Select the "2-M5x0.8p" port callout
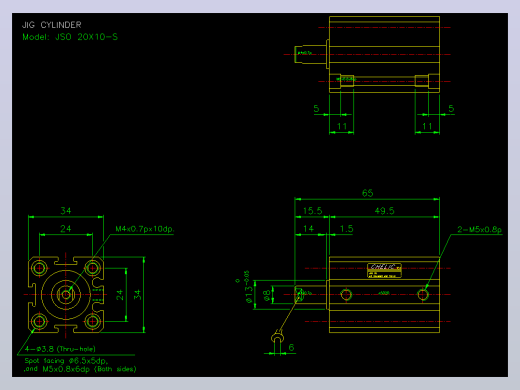 (x=479, y=229)
